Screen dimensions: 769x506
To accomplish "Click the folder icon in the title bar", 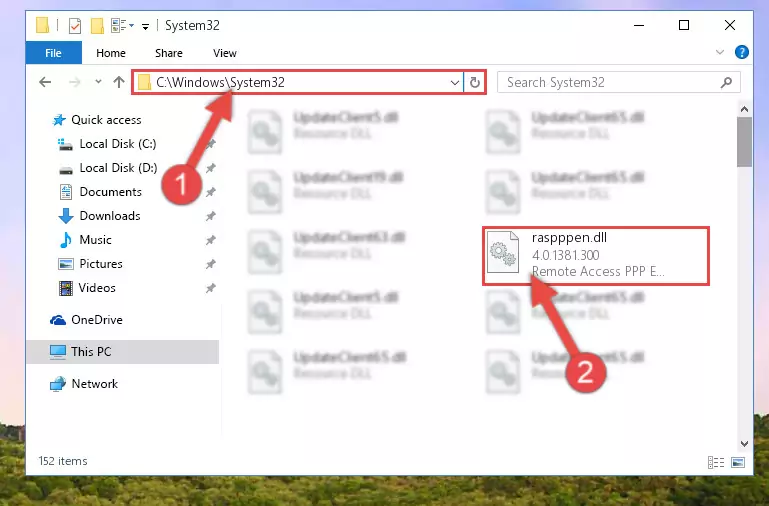I will 43,25.
